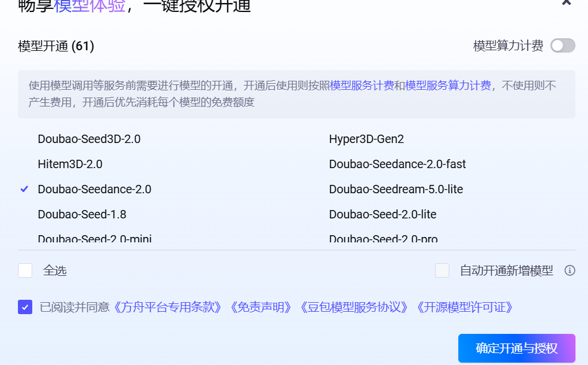Select Doubao-Seedream-5.0-lite model
The width and height of the screenshot is (588, 365).
[x=396, y=189]
